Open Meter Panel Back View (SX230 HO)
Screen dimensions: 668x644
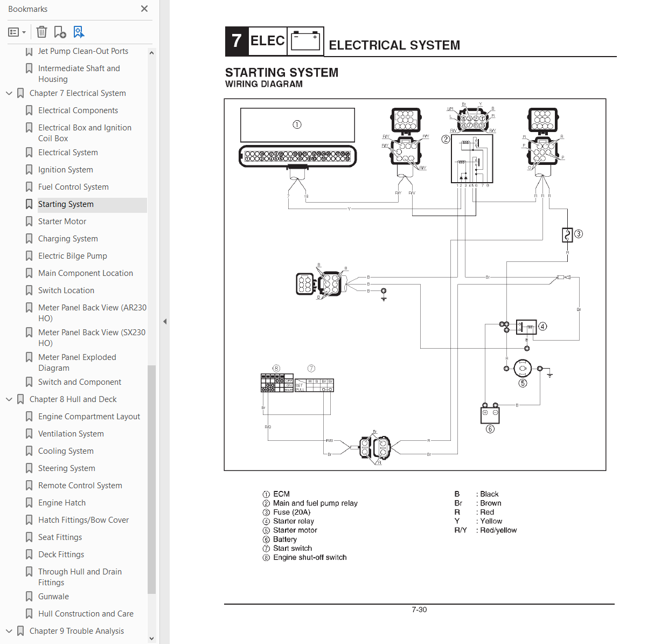[x=92, y=338]
